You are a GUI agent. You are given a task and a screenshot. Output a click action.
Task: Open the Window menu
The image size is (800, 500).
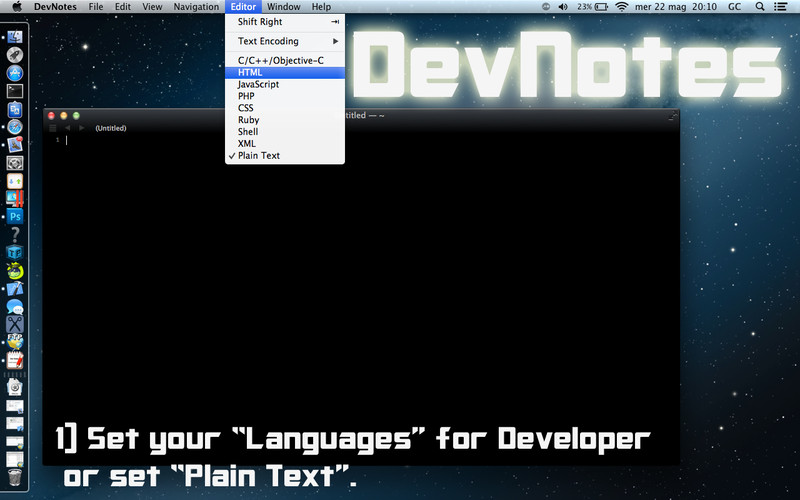click(284, 7)
